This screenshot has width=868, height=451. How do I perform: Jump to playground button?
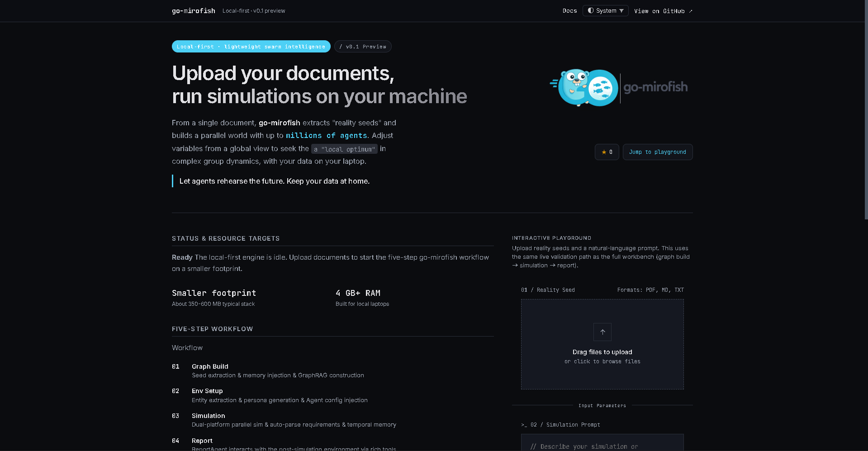pyautogui.click(x=657, y=152)
